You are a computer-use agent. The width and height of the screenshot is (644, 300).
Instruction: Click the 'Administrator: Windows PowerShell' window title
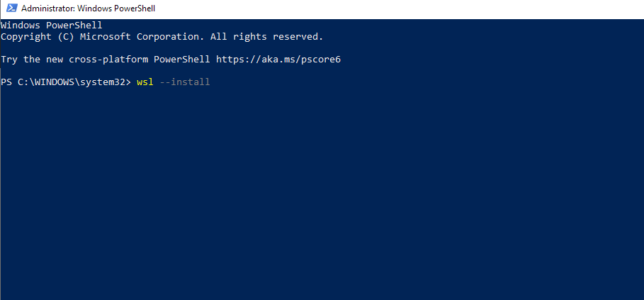[89, 9]
